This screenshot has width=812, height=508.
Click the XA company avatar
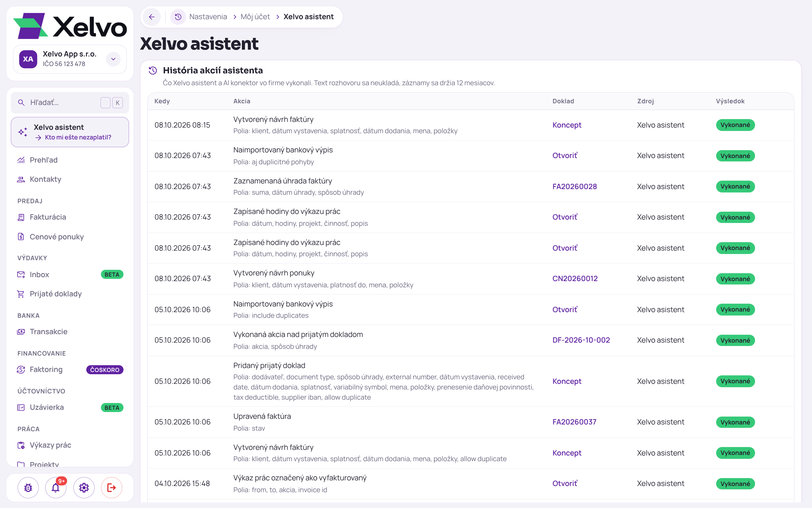pyautogui.click(x=28, y=59)
